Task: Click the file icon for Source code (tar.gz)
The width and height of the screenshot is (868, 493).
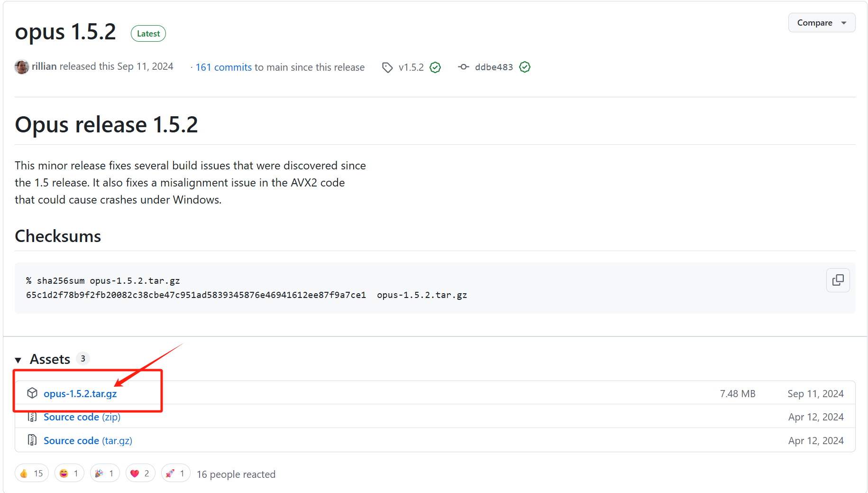Action: click(x=32, y=440)
